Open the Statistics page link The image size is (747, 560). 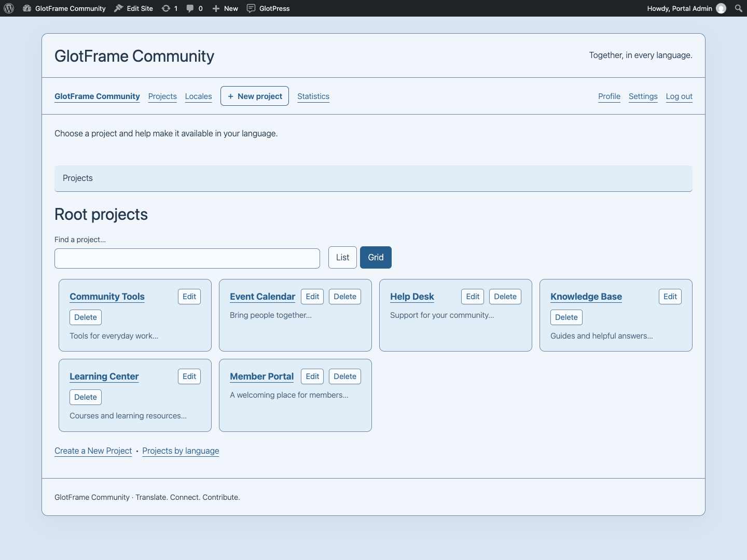pos(313,96)
